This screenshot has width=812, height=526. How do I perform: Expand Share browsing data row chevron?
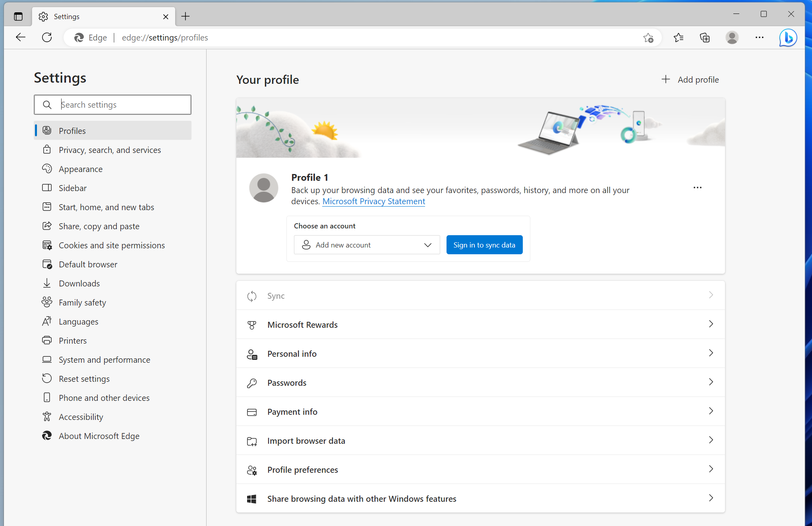(x=711, y=498)
